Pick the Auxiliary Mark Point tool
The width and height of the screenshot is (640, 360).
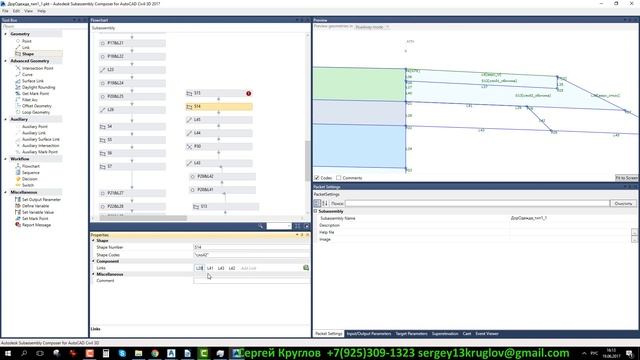click(x=40, y=152)
